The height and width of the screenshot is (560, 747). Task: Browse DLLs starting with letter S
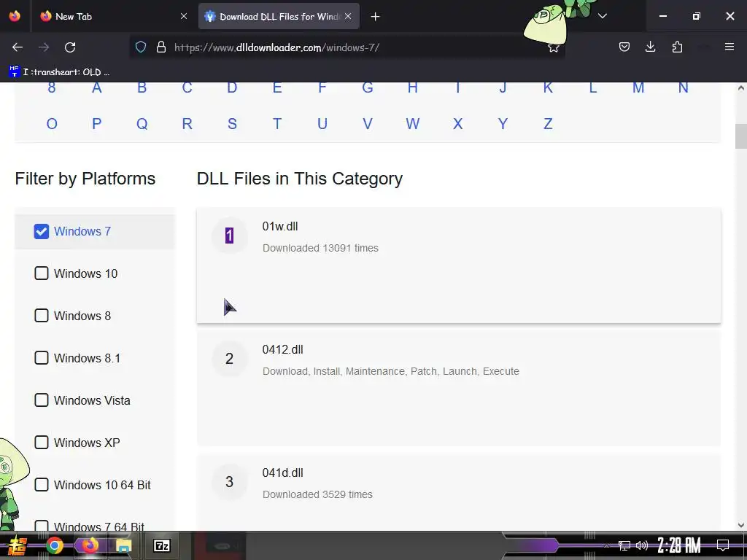[x=232, y=124]
